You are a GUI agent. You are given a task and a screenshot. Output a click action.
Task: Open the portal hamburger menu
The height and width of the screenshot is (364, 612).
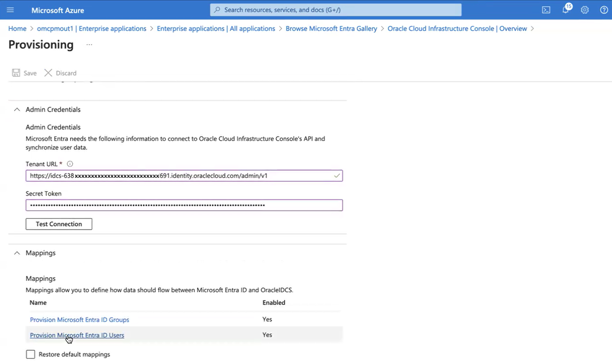click(x=10, y=9)
